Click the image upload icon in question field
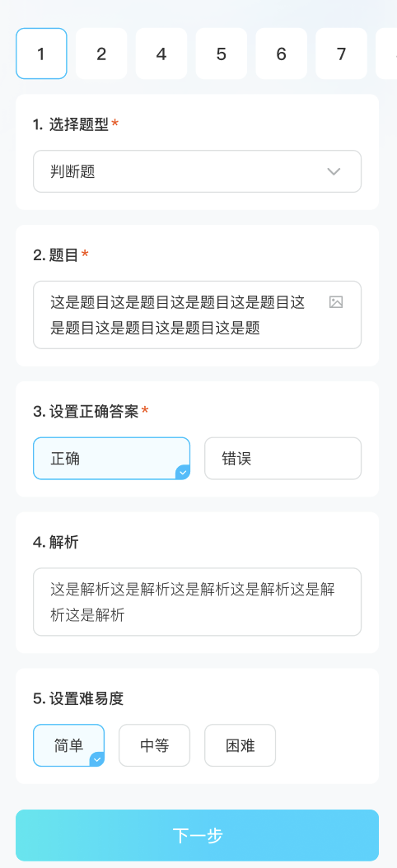This screenshot has height=868, width=397. click(336, 301)
